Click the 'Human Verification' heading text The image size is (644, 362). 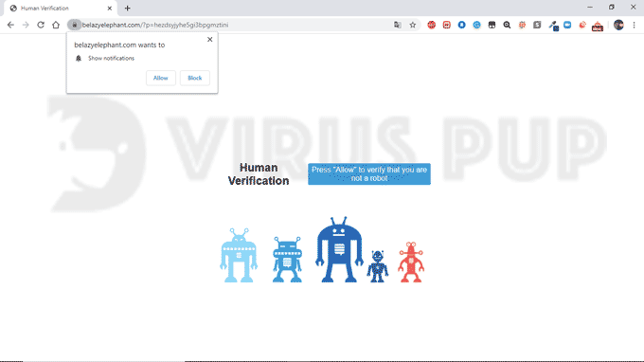[x=259, y=174]
